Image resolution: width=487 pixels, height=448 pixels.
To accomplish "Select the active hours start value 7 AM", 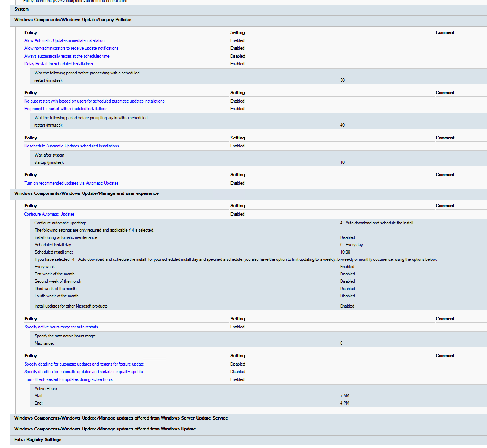I will (x=345, y=396).
